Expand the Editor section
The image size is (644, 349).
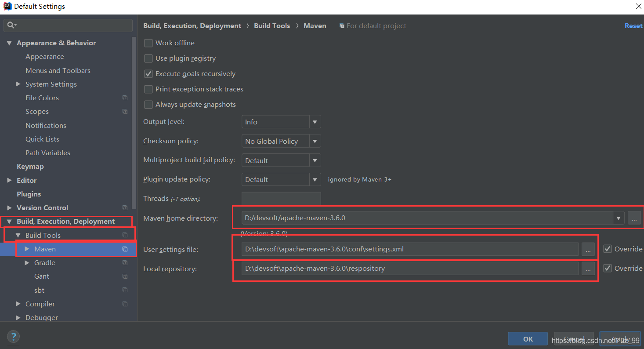click(x=9, y=180)
